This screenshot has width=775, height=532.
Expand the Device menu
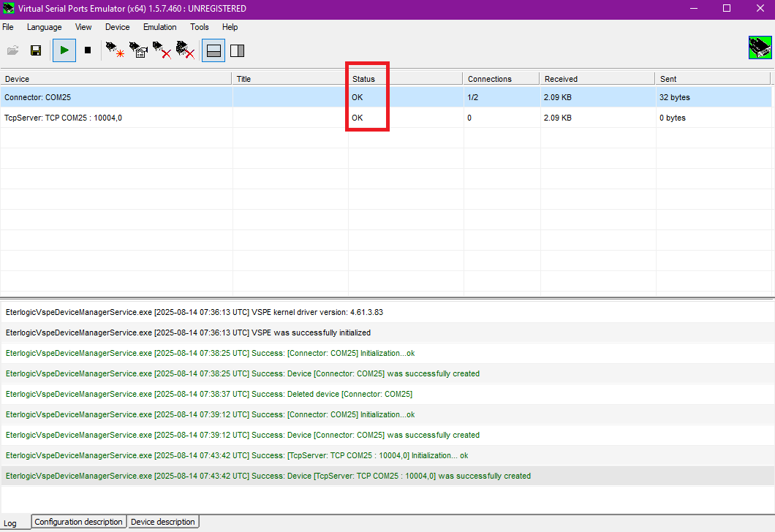click(x=117, y=27)
